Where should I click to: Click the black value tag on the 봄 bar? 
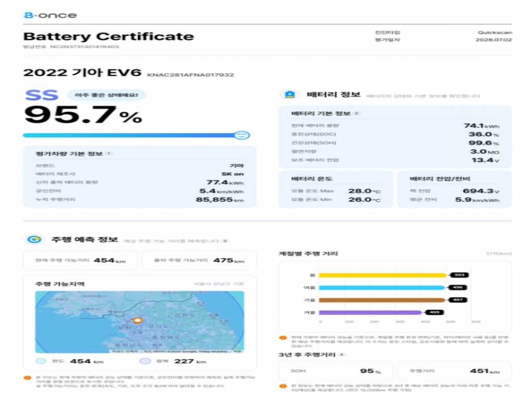(x=459, y=275)
